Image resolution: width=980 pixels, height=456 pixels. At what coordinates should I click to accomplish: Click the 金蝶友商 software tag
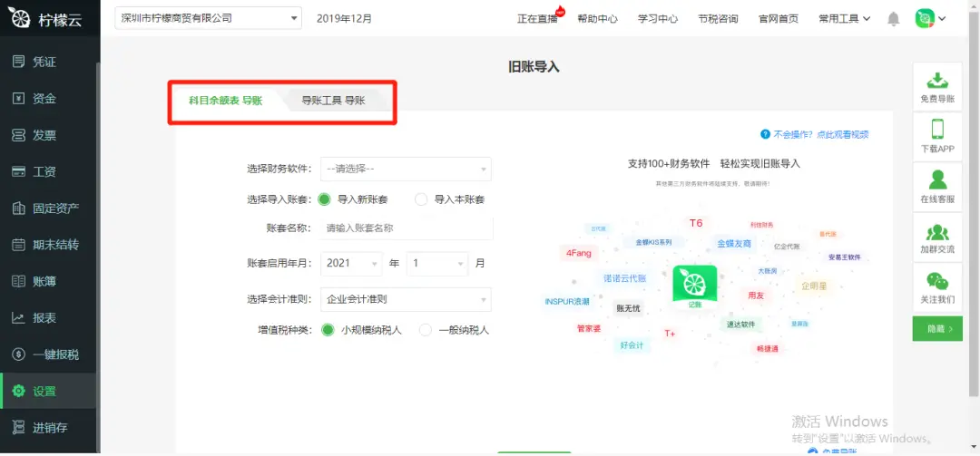(734, 244)
